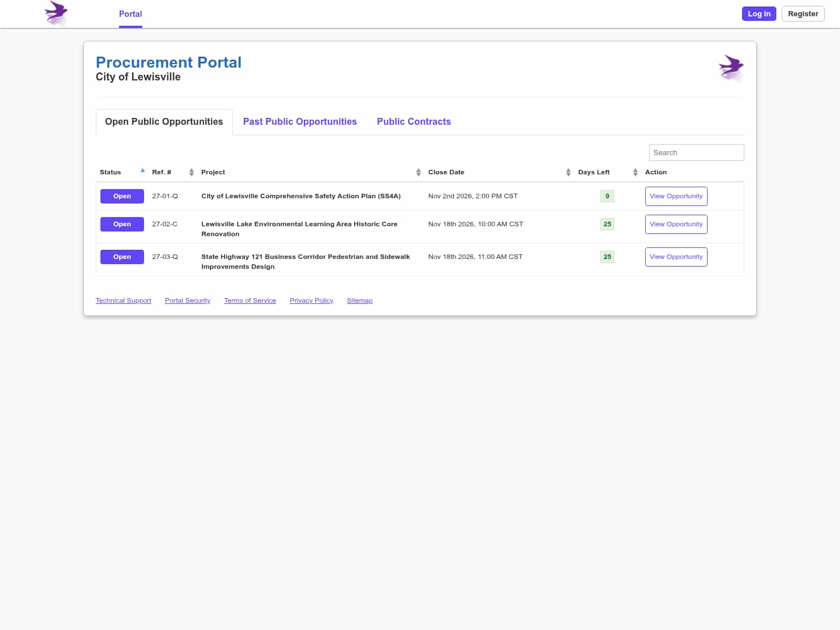The image size is (840, 630).
Task: Click the Register button
Action: pos(803,14)
